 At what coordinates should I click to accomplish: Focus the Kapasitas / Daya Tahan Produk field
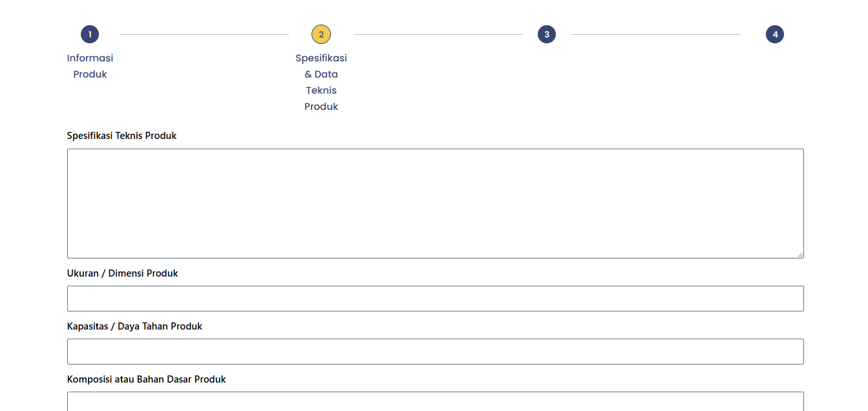tap(436, 352)
